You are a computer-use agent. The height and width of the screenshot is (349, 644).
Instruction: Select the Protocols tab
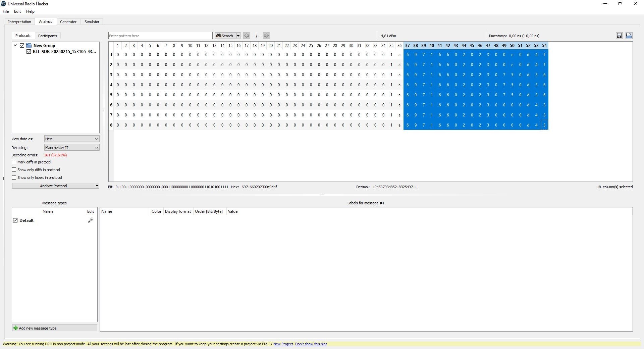tap(23, 36)
